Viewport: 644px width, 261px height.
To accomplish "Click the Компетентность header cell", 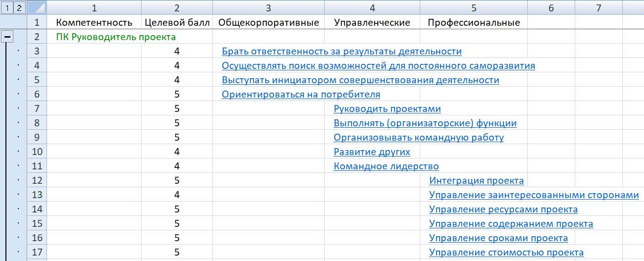I will 94,22.
